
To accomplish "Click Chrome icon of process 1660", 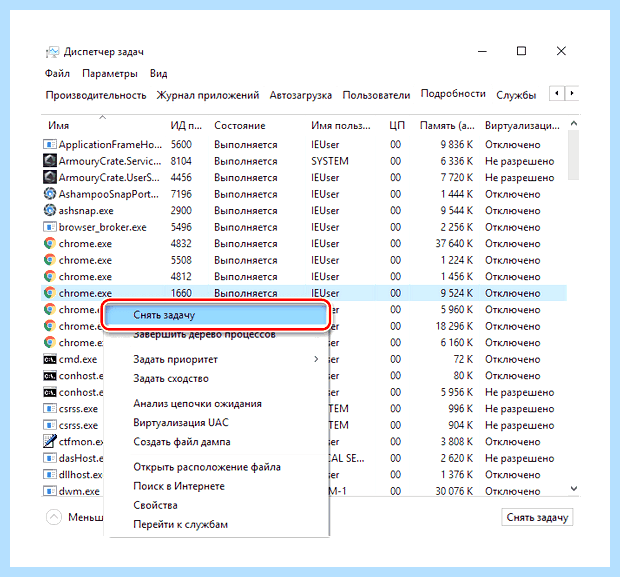I will click(49, 293).
